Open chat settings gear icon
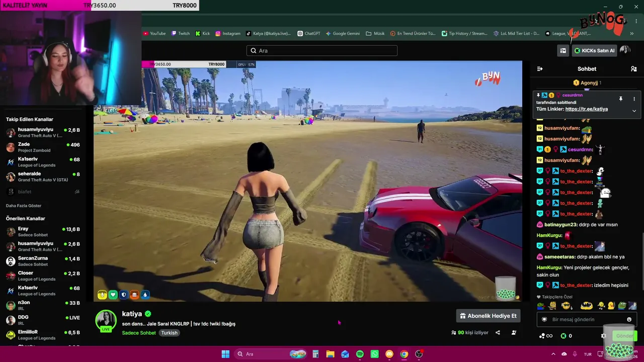The height and width of the screenshot is (362, 644). click(604, 336)
